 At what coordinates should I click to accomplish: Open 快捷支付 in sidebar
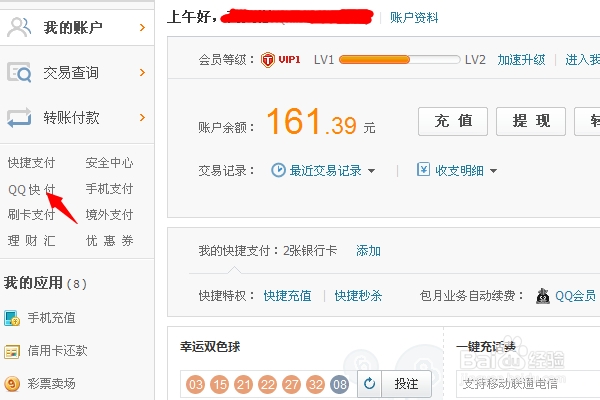(x=31, y=163)
